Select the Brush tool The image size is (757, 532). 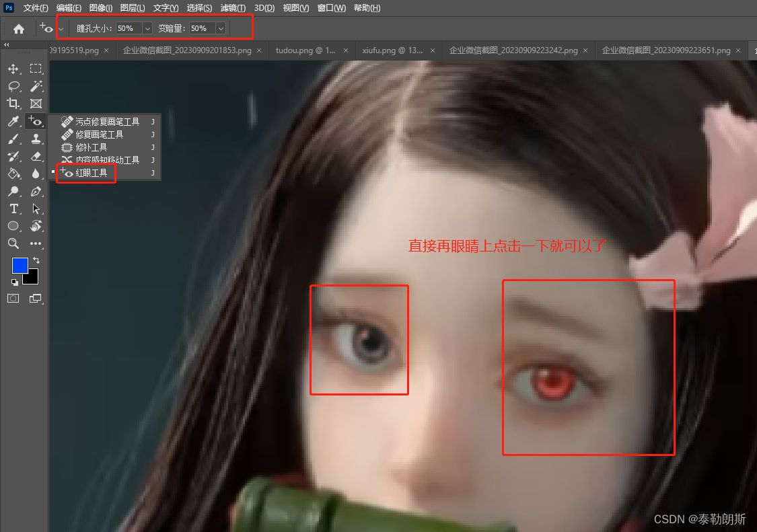pyautogui.click(x=13, y=139)
